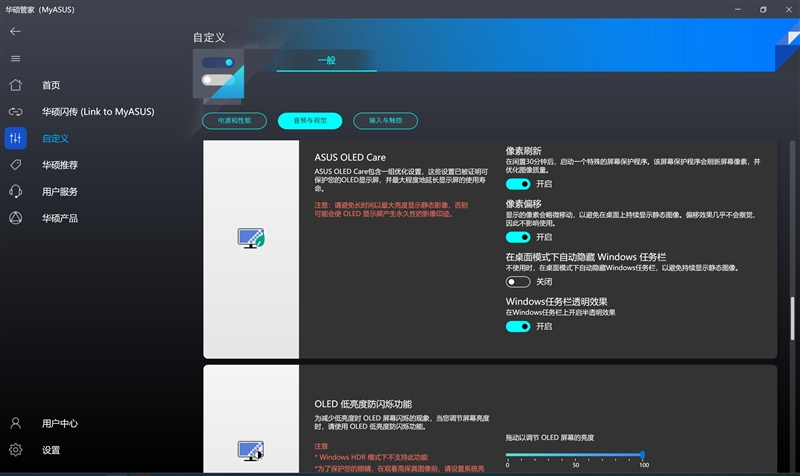Open 华硕产品 in the sidebar
Screen dimensions: 800x476
[60, 218]
